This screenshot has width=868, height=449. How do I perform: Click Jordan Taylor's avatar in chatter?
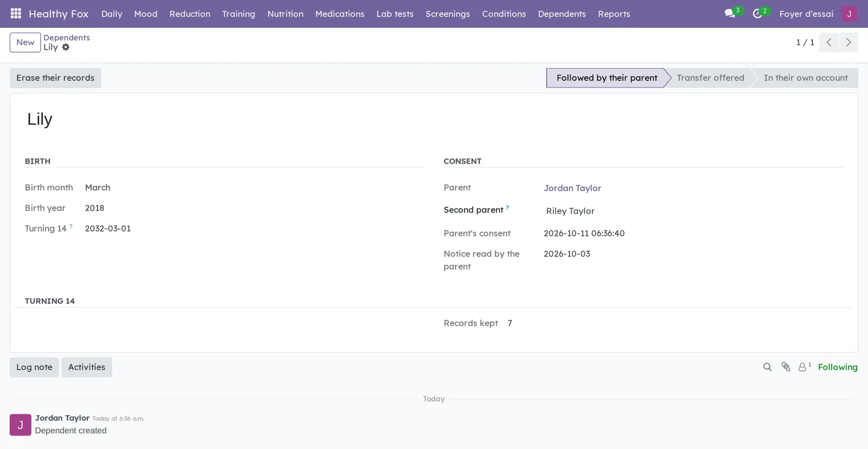(x=21, y=425)
